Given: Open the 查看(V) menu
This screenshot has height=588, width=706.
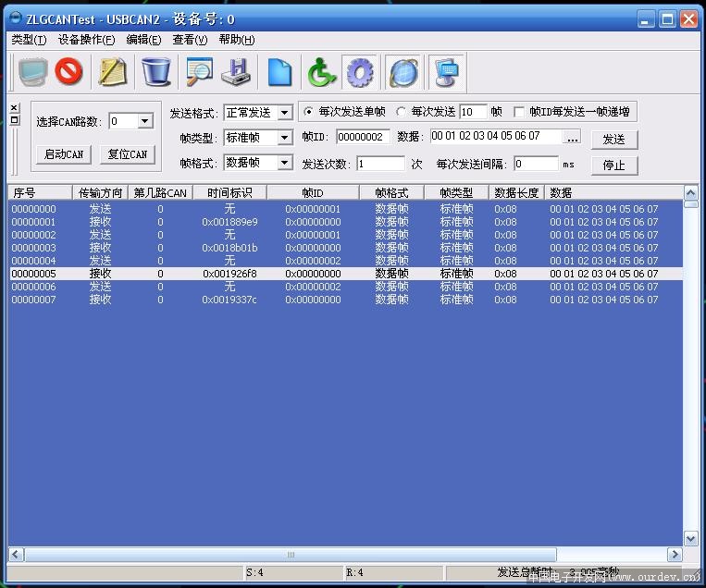Looking at the screenshot, I should point(190,40).
